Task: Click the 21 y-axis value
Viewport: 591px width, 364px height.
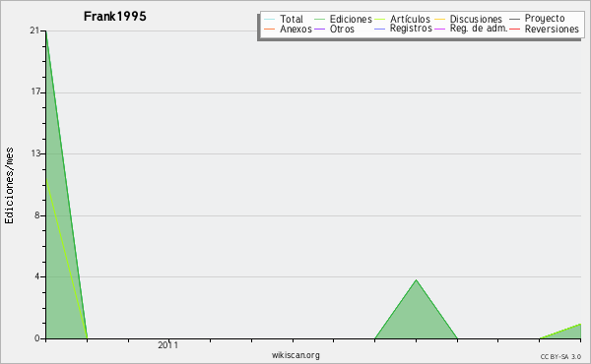Action: pyautogui.click(x=34, y=30)
